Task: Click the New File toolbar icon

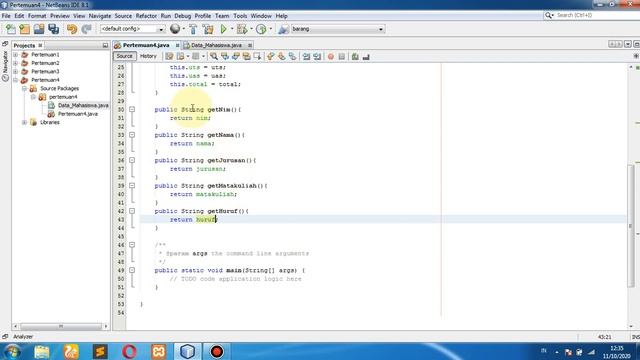Action: coord(11,29)
